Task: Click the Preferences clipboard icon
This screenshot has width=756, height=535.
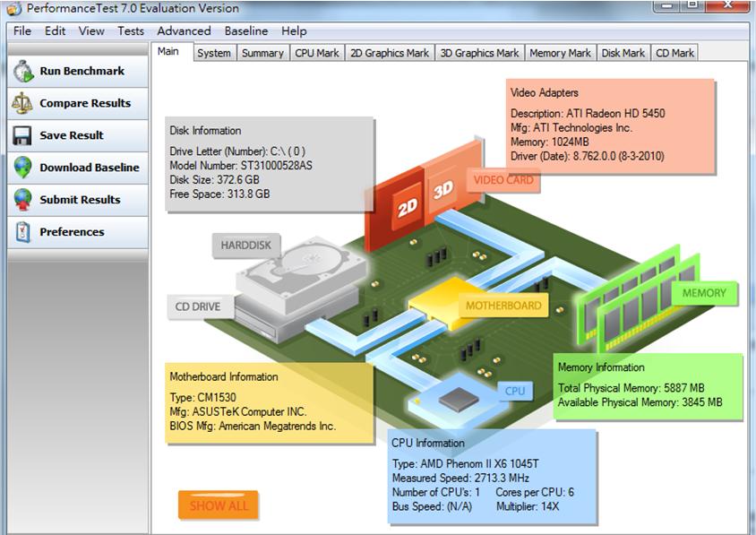Action: click(x=22, y=232)
